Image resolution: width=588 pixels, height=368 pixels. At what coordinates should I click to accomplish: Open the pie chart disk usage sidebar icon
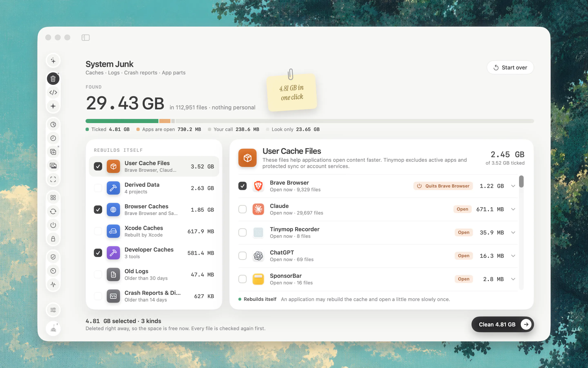click(x=53, y=125)
